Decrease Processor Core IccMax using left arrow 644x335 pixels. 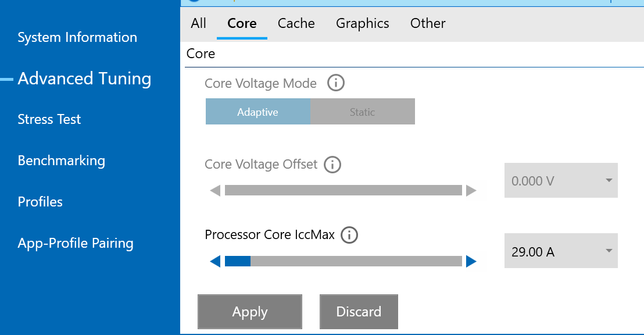[x=214, y=261]
